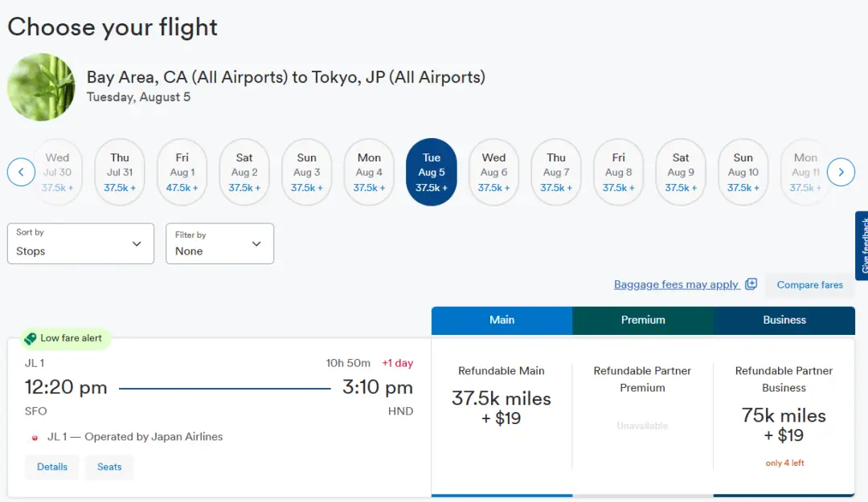Select the Main fare tab
Screen dimensions: 868x502
point(502,320)
